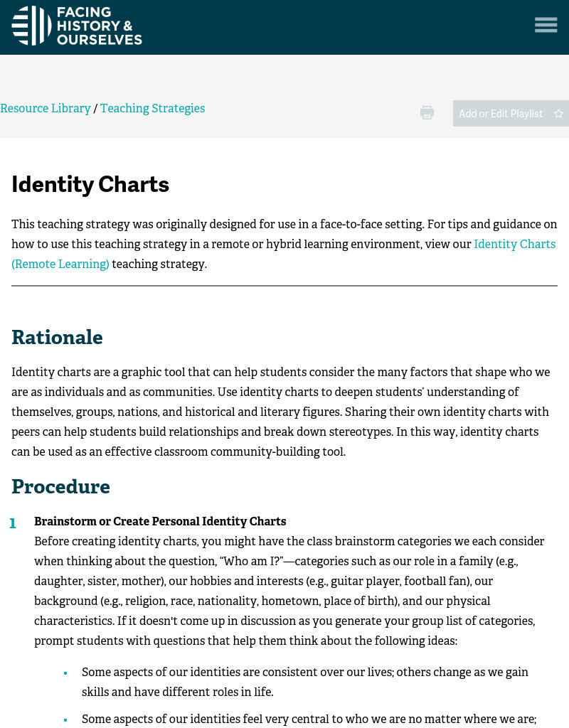Open the Identity Charts (Remote Learning) link
569x728 pixels.
point(514,244)
